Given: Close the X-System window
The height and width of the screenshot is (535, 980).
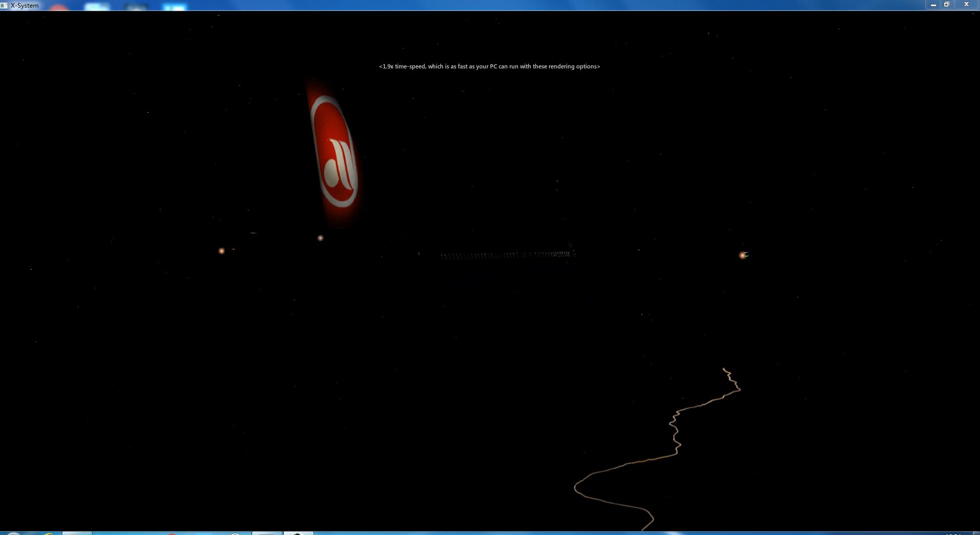Looking at the screenshot, I should 966,5.
